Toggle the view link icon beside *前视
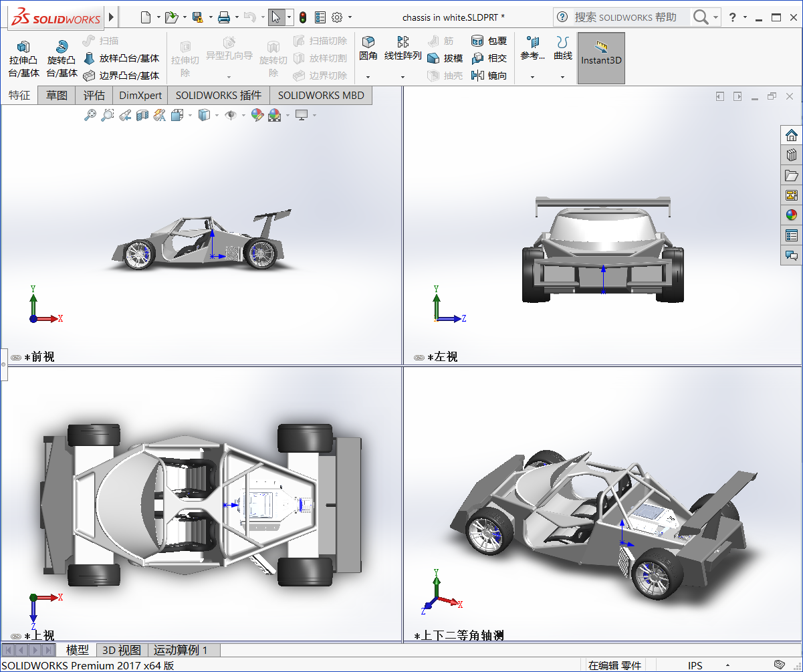 [x=16, y=358]
